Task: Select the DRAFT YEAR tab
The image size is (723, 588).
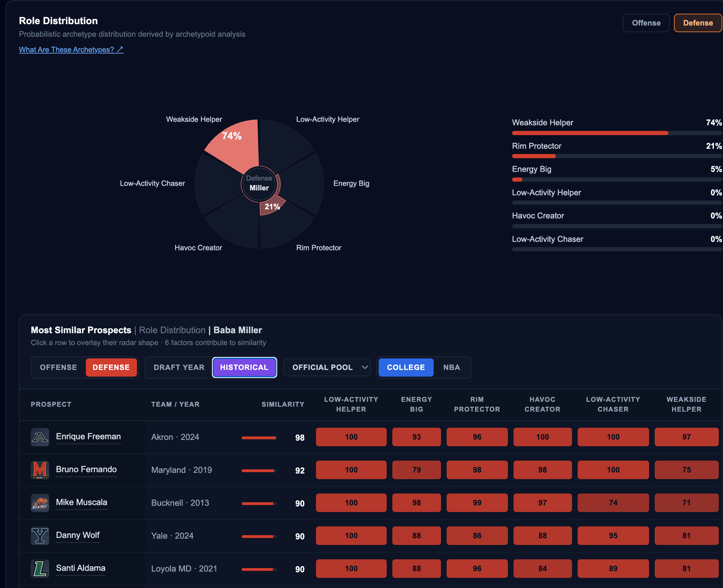Action: [179, 367]
